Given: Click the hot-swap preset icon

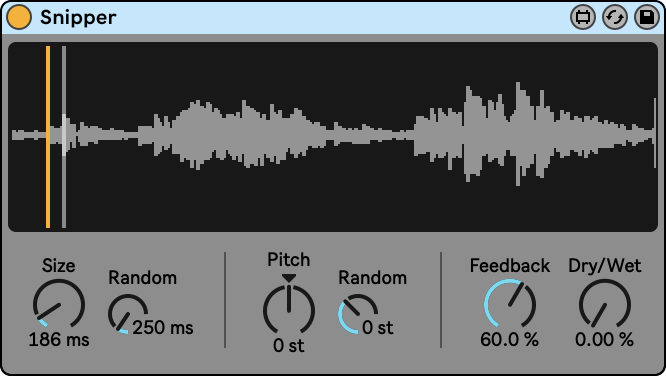Looking at the screenshot, I should (615, 17).
